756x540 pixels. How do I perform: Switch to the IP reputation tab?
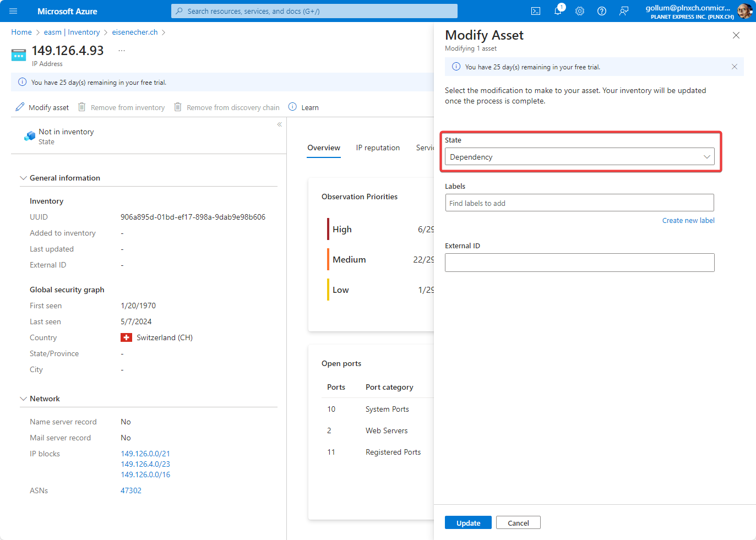(378, 148)
